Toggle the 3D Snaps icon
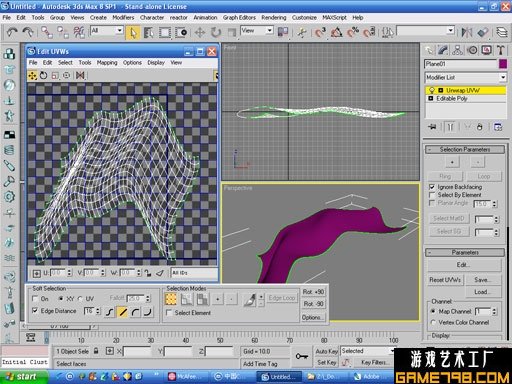 click(x=320, y=32)
